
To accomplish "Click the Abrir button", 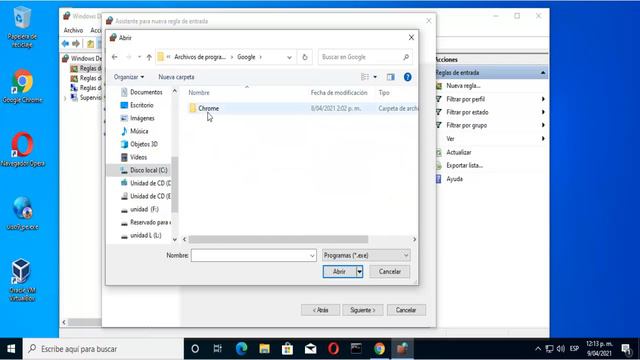I will click(339, 271).
